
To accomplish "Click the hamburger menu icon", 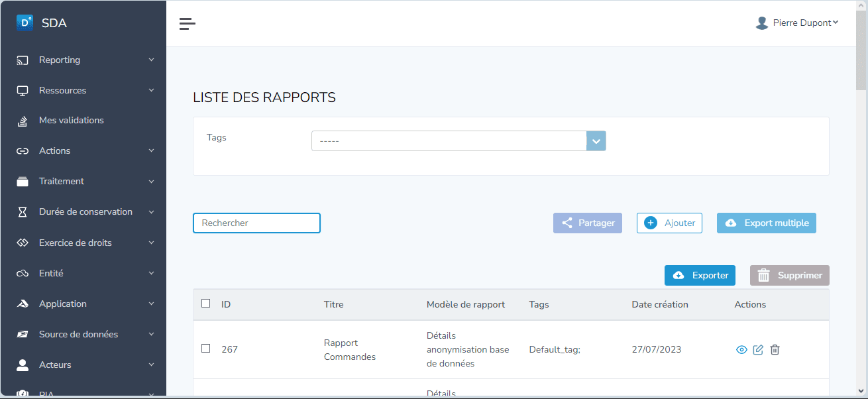I will coord(188,23).
